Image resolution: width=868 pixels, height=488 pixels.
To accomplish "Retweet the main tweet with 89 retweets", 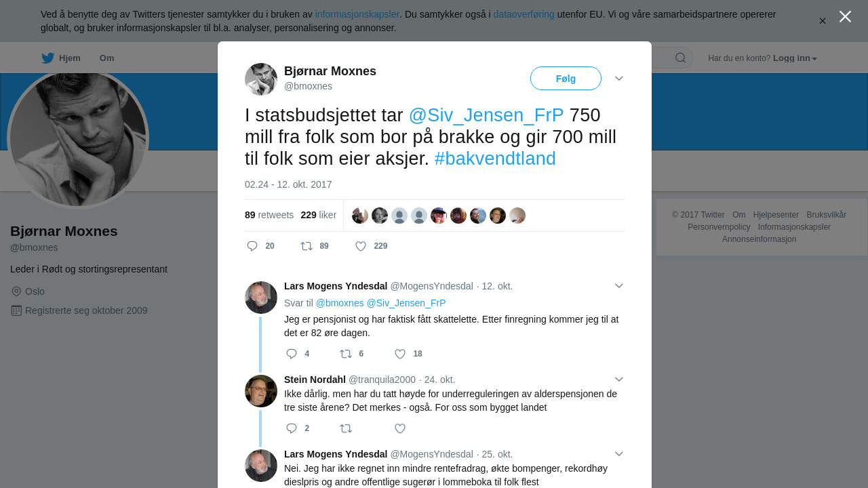I will 307,246.
